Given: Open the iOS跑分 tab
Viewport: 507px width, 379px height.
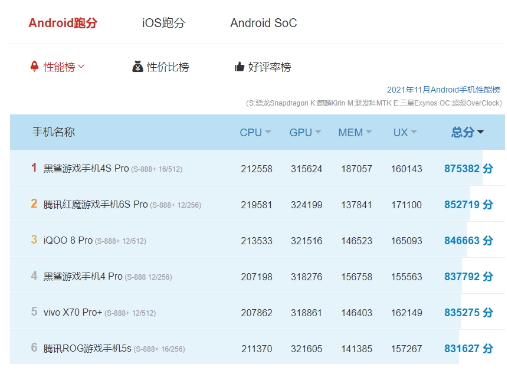Looking at the screenshot, I should pos(164,23).
